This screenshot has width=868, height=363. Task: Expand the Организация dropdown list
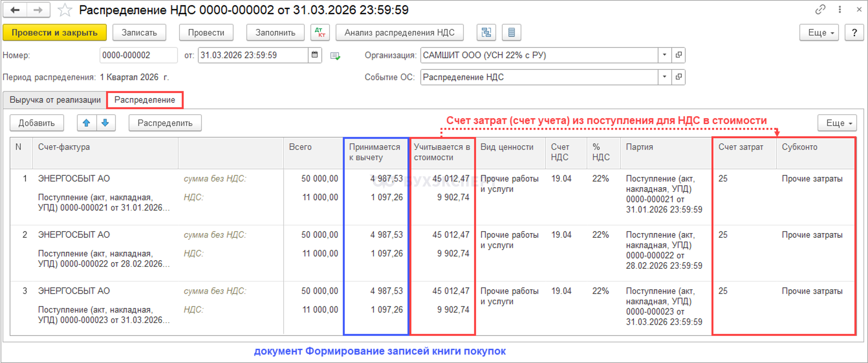click(x=664, y=55)
